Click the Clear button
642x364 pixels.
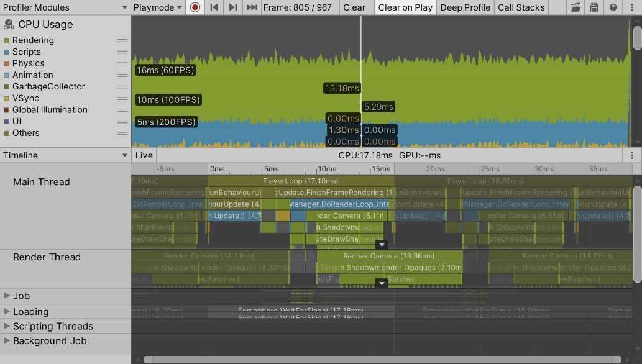click(354, 7)
